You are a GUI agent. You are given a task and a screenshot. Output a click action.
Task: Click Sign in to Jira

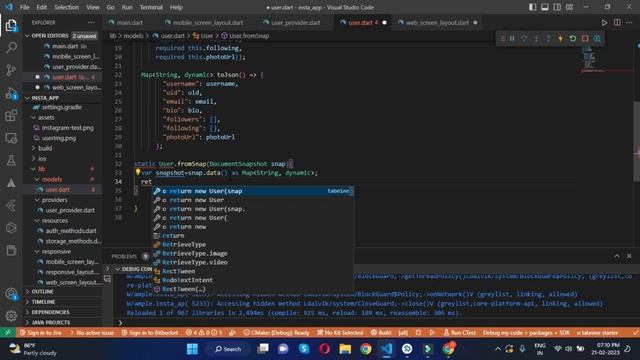41,333
